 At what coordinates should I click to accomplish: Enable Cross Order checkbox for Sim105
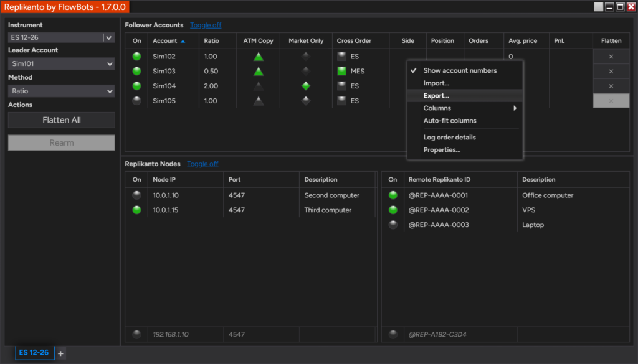pyautogui.click(x=342, y=101)
